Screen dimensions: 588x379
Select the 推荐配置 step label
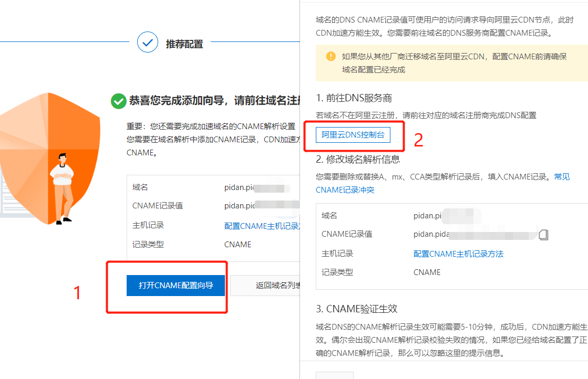pos(184,44)
